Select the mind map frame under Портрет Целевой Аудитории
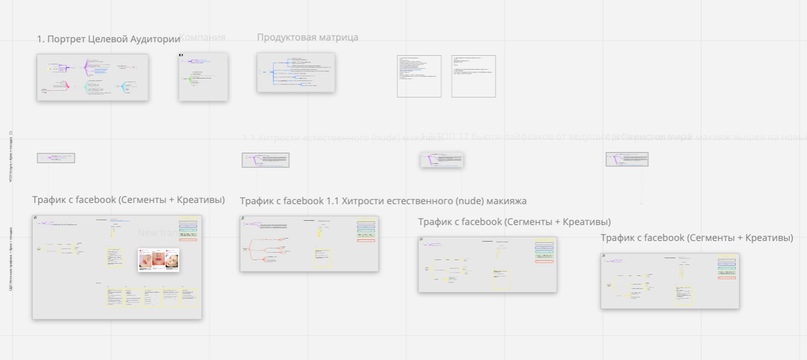 (93, 77)
